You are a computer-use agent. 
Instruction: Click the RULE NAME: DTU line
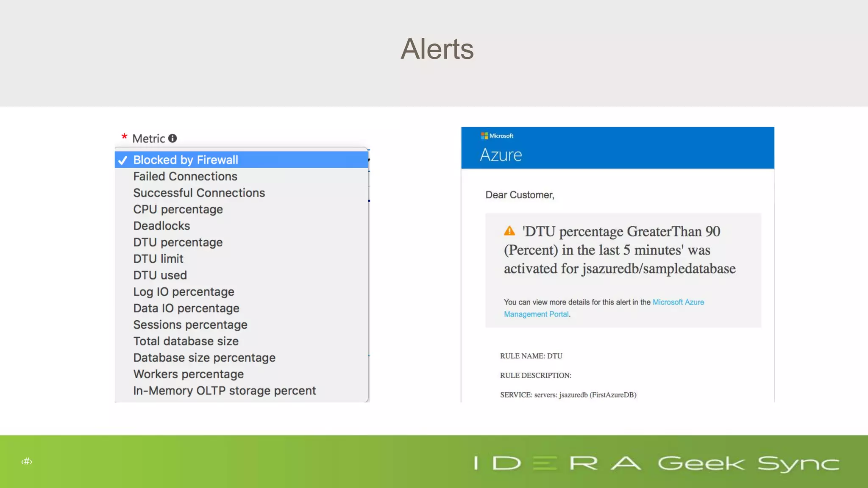point(531,356)
